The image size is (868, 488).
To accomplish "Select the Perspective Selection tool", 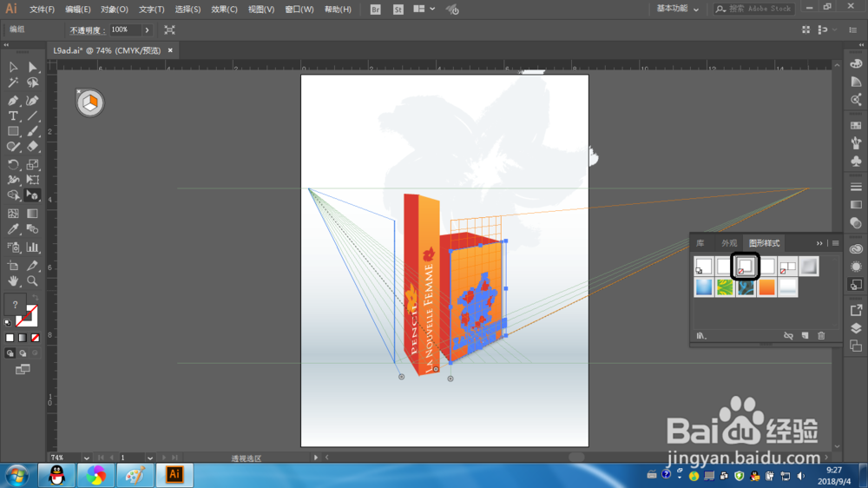I will click(33, 195).
